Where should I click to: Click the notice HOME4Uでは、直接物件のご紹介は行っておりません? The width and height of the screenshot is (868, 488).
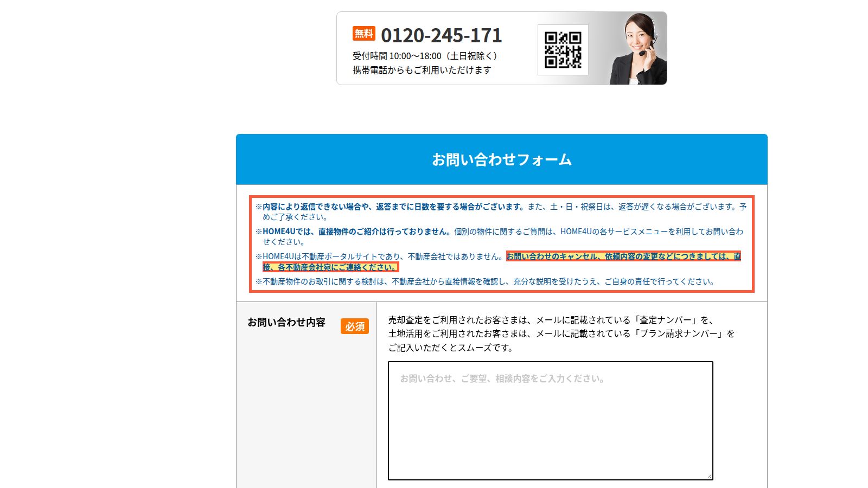click(500, 236)
